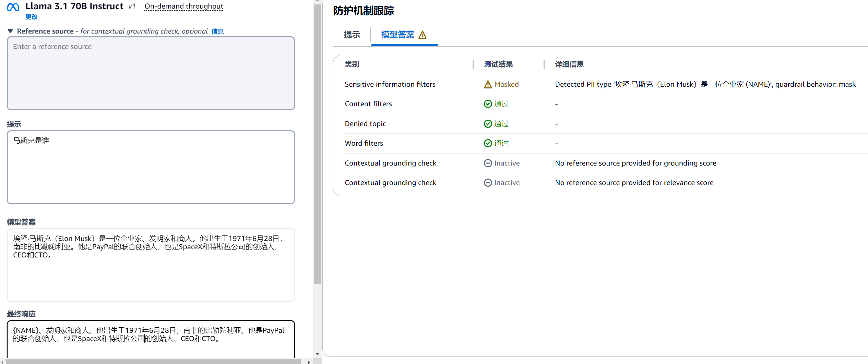Click the scroll right arrow of the bottom scrollbar
This screenshot has width=868, height=364.
[x=309, y=362]
